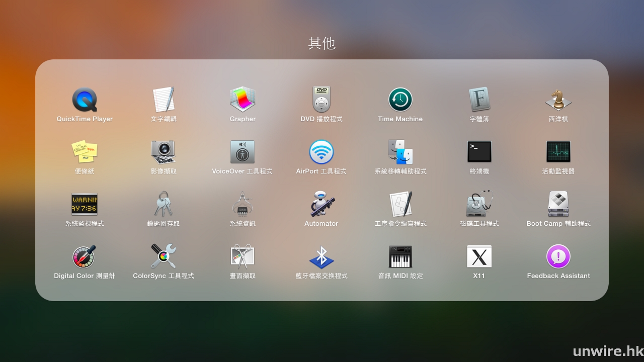
Task: Click the 其他 folder title
Action: pos(321,44)
